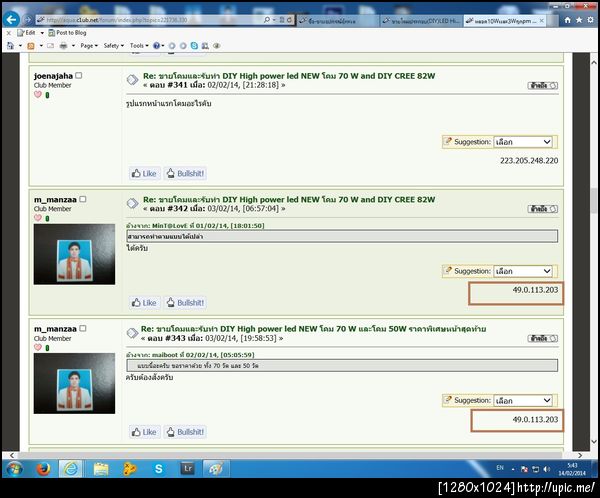Like m_manzaa's reply #343

tap(144, 432)
